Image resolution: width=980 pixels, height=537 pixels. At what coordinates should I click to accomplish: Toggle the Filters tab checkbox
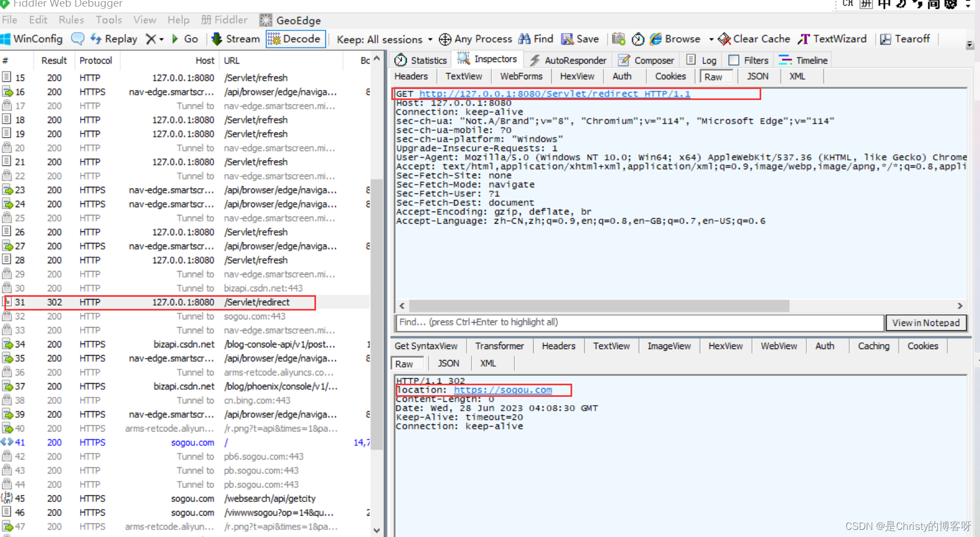tap(734, 60)
